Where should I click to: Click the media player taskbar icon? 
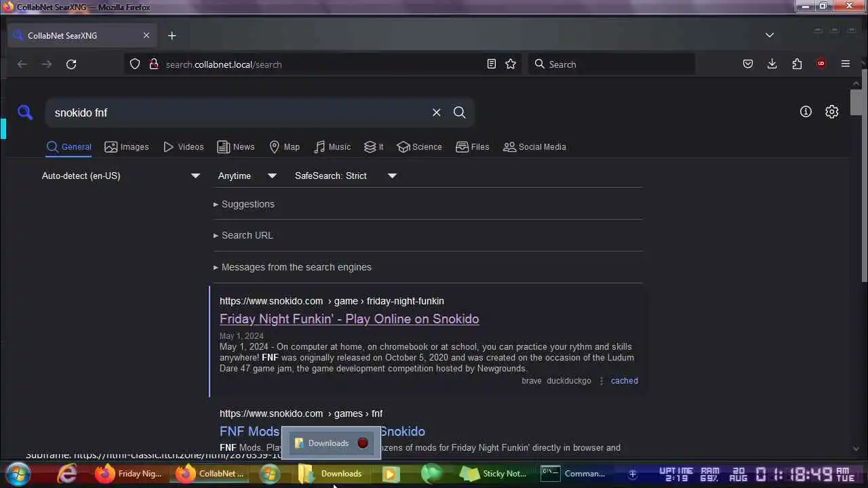[x=391, y=474]
